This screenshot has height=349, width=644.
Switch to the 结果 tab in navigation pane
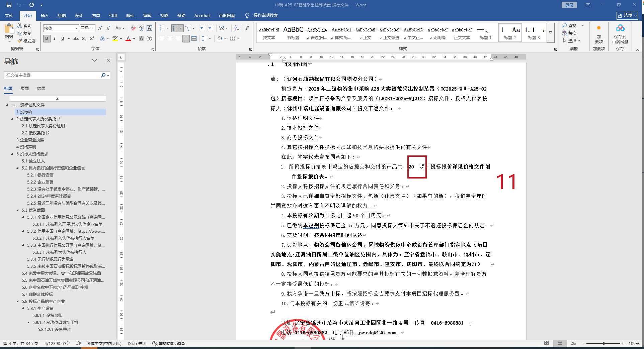pyautogui.click(x=41, y=89)
